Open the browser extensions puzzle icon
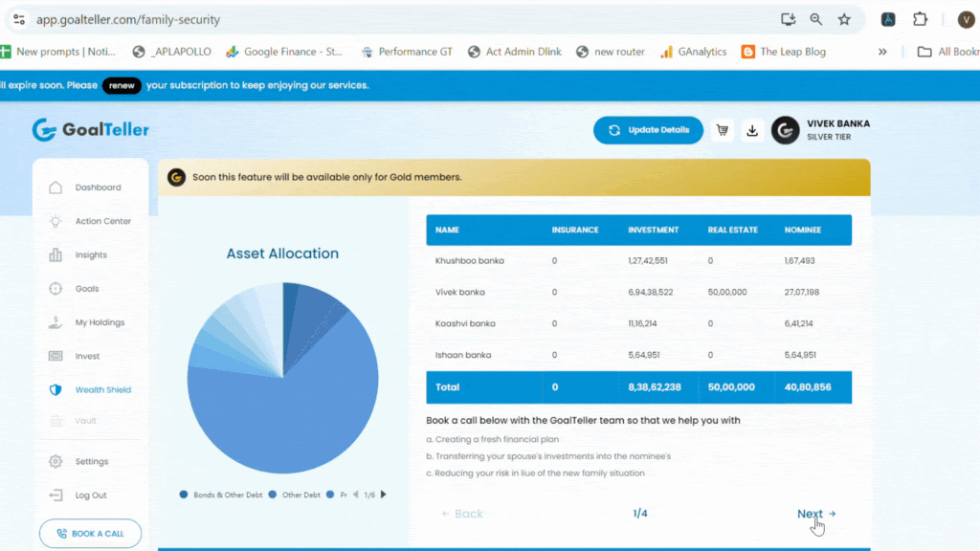This screenshot has width=980, height=551. click(x=920, y=19)
